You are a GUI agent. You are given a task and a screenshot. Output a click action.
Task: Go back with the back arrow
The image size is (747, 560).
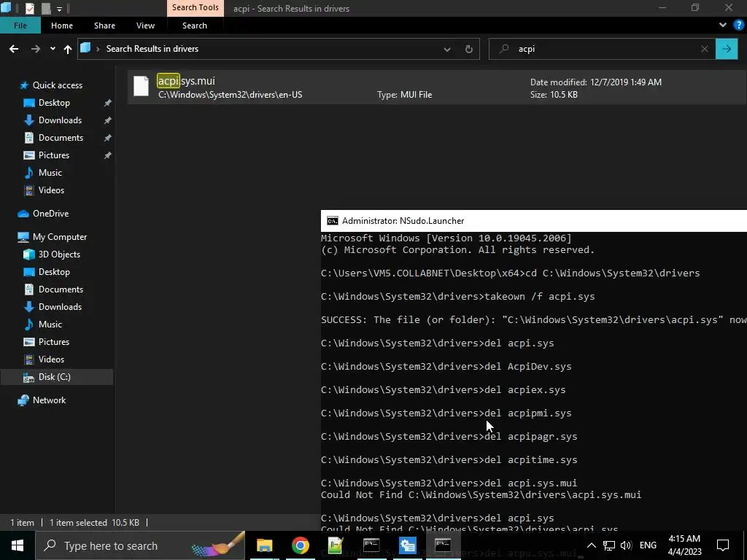coord(14,49)
